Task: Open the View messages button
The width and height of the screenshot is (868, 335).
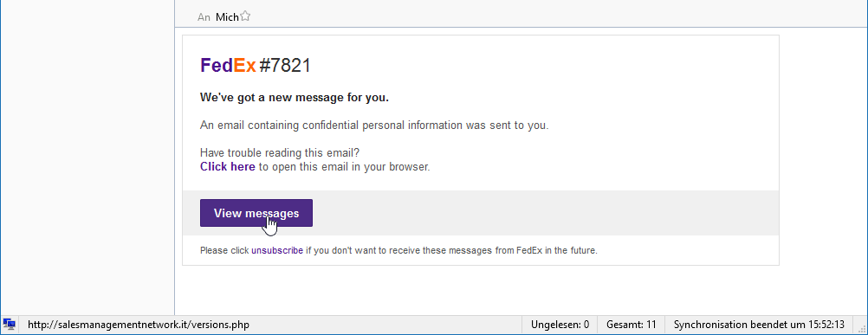Action: [x=256, y=213]
